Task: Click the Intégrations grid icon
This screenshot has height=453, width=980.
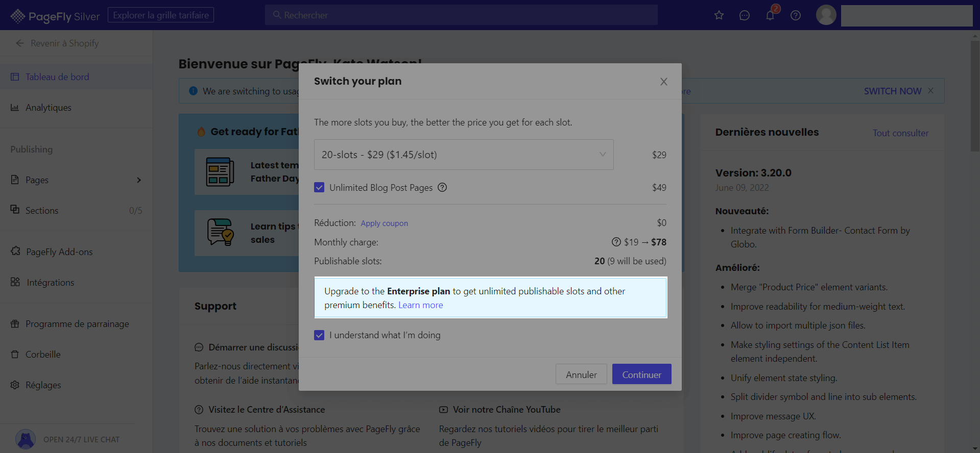Action: point(15,282)
